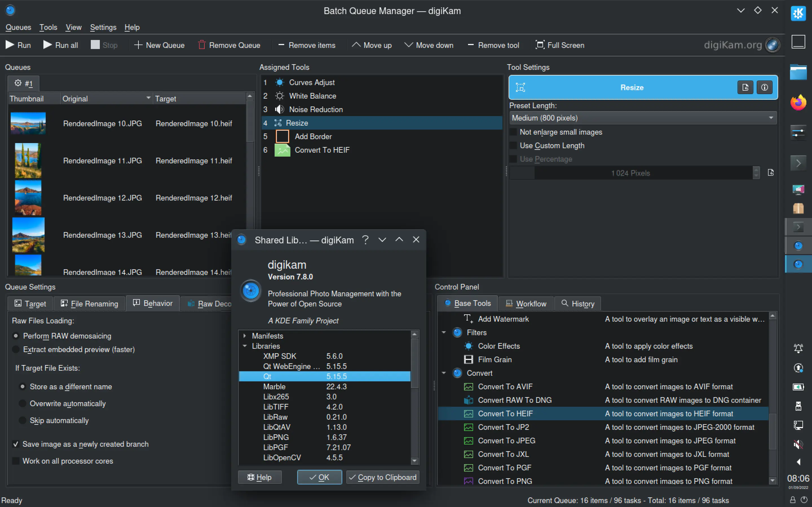Collapse the Convert category in Base Tools
The image size is (812, 507).
coord(443,373)
